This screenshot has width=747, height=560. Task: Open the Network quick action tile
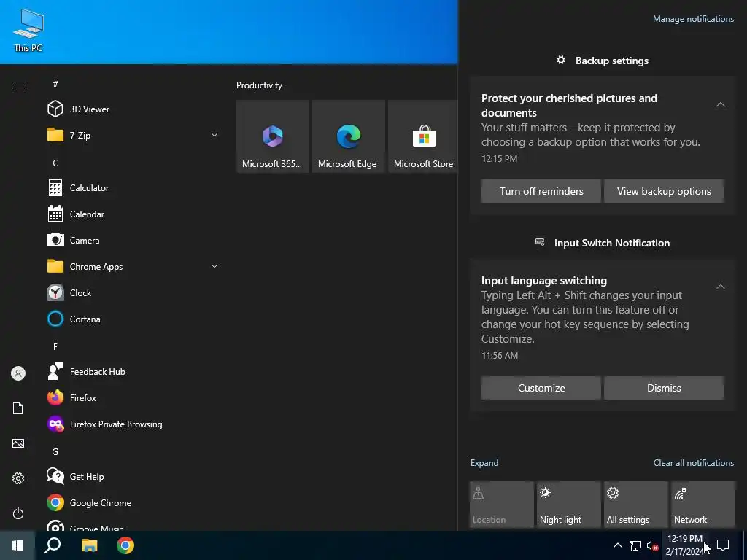tap(703, 505)
